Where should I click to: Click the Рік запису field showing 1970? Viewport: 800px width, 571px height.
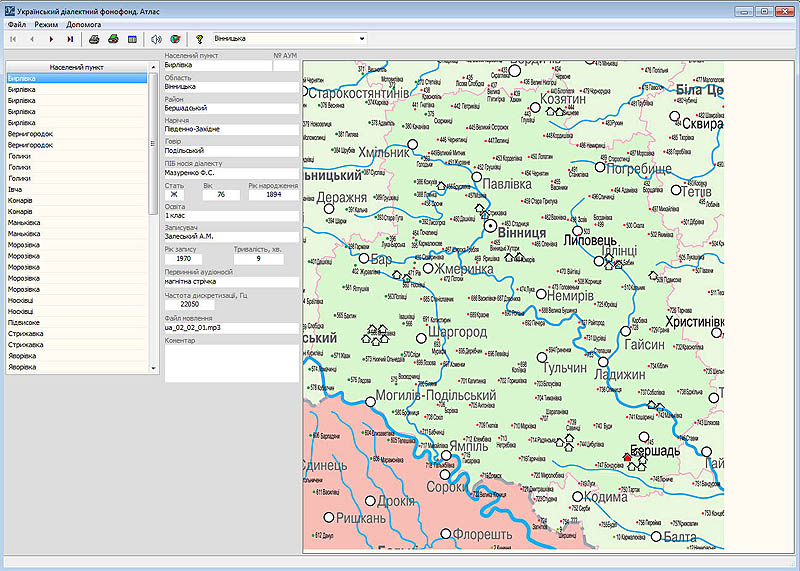point(183,259)
